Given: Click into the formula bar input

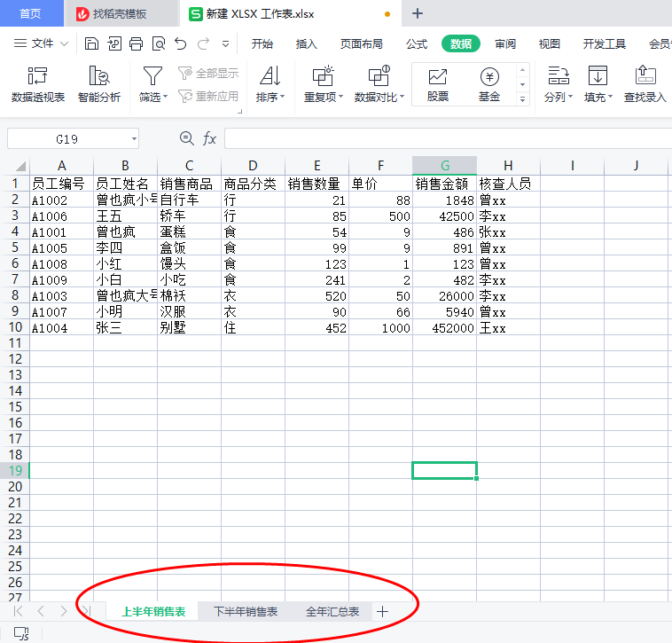Looking at the screenshot, I should point(448,139).
